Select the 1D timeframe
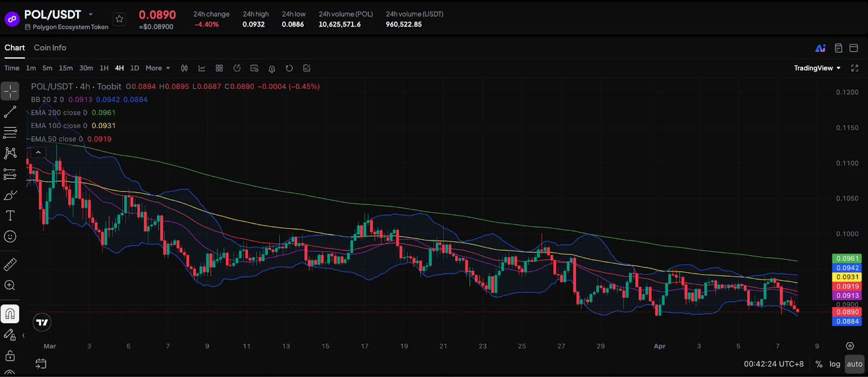This screenshot has height=377, width=868. click(135, 68)
